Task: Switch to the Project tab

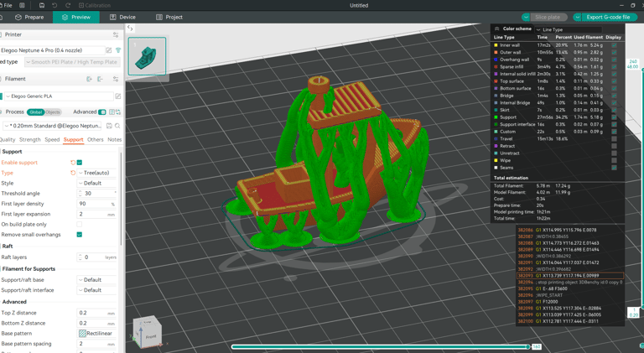Action: pyautogui.click(x=169, y=18)
